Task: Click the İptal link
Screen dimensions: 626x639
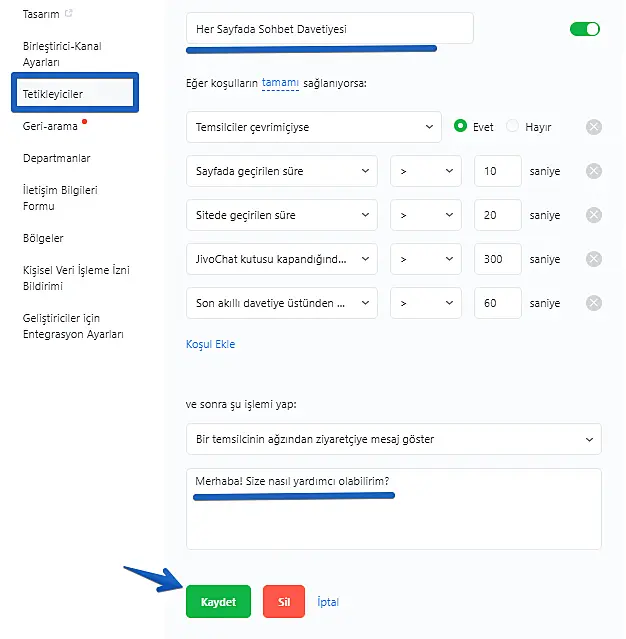Action: point(328,602)
